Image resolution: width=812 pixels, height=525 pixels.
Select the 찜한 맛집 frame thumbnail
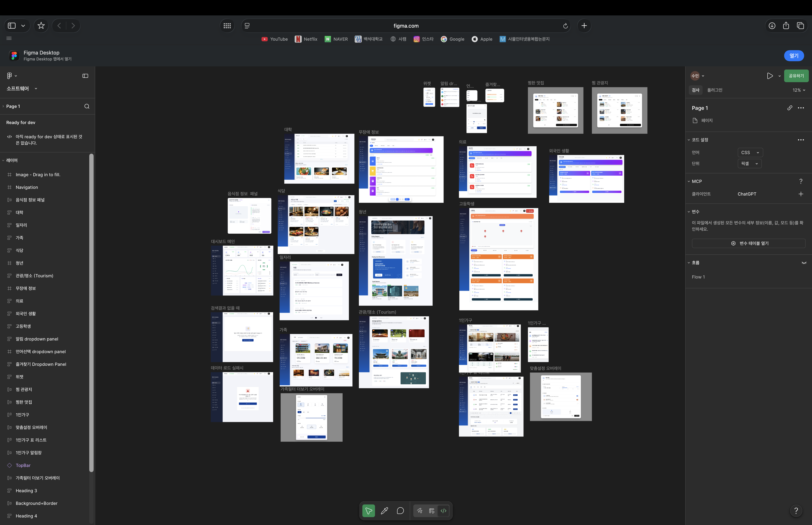pyautogui.click(x=555, y=110)
